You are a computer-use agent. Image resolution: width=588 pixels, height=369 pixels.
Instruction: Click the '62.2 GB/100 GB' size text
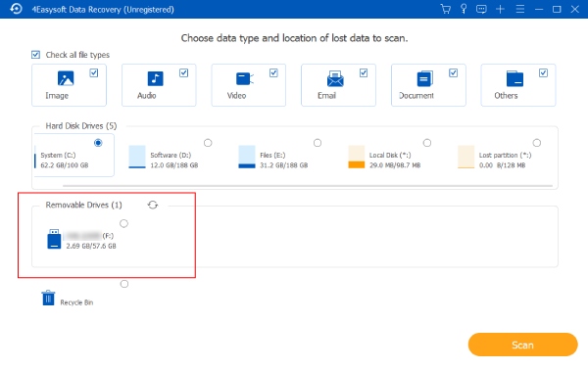click(65, 165)
